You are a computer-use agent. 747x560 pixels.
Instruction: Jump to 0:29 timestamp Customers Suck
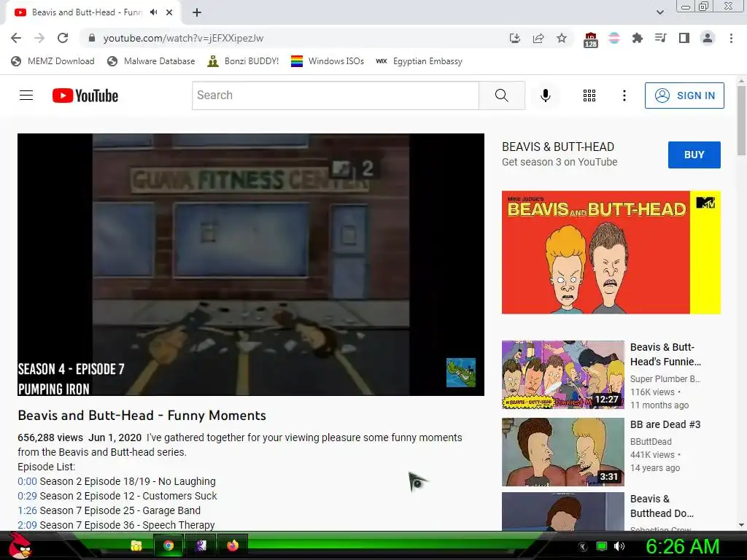pyautogui.click(x=27, y=496)
